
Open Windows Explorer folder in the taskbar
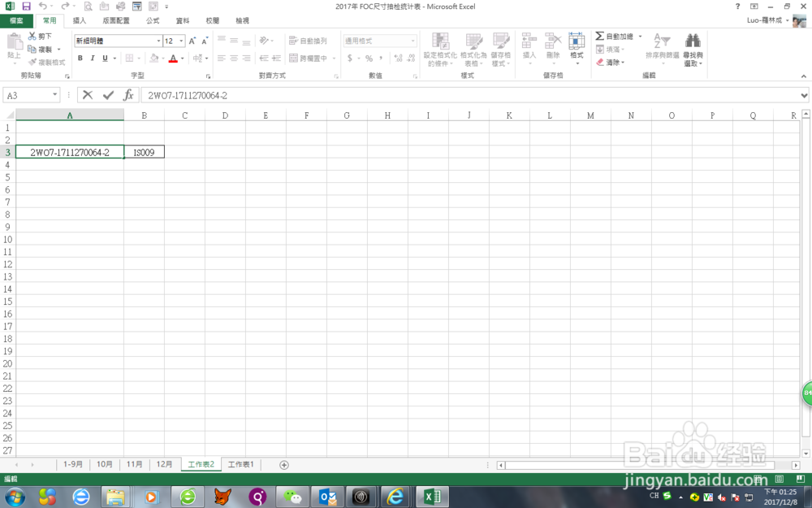point(115,497)
